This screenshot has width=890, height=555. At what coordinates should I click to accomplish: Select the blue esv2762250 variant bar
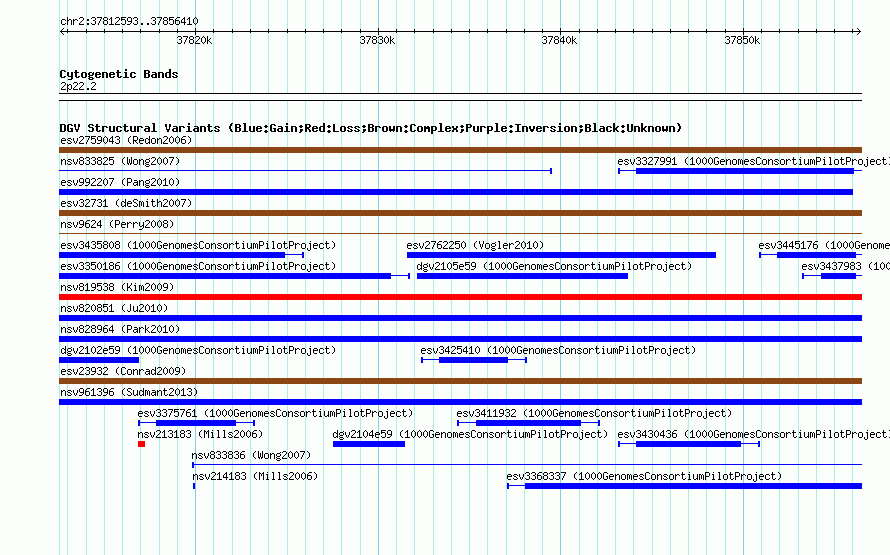click(561, 255)
